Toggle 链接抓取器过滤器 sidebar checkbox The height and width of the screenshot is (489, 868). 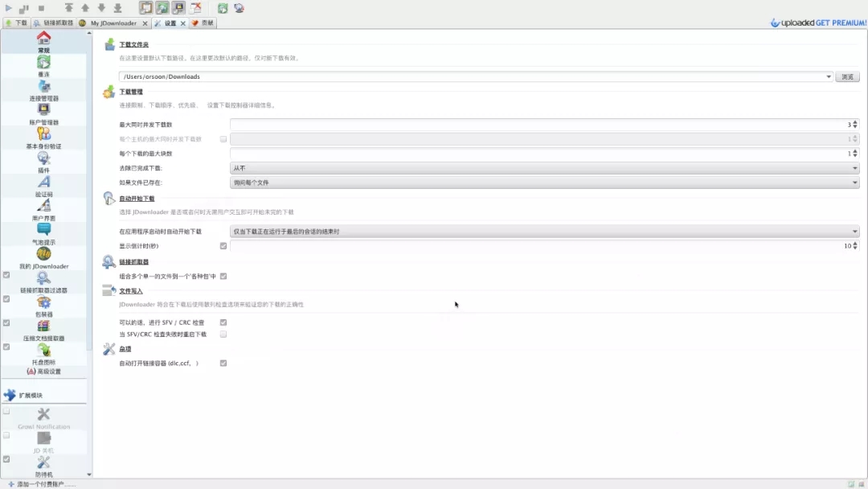coord(6,275)
